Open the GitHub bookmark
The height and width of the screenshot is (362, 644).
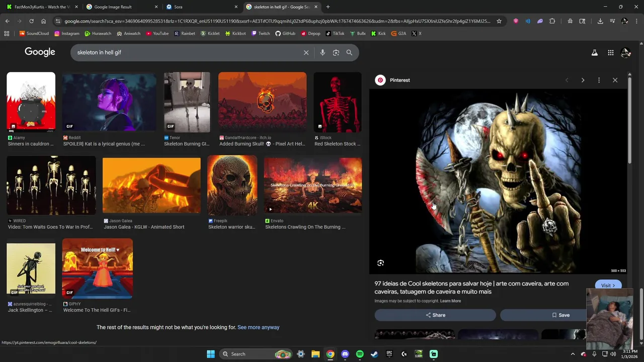pyautogui.click(x=285, y=34)
